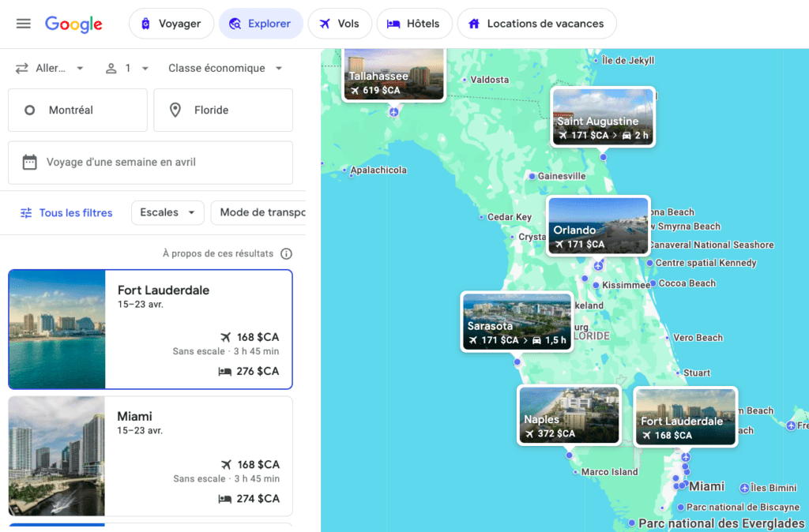The height and width of the screenshot is (532, 809).
Task: Click the bed icon on the Hôtels tab
Action: tap(392, 24)
